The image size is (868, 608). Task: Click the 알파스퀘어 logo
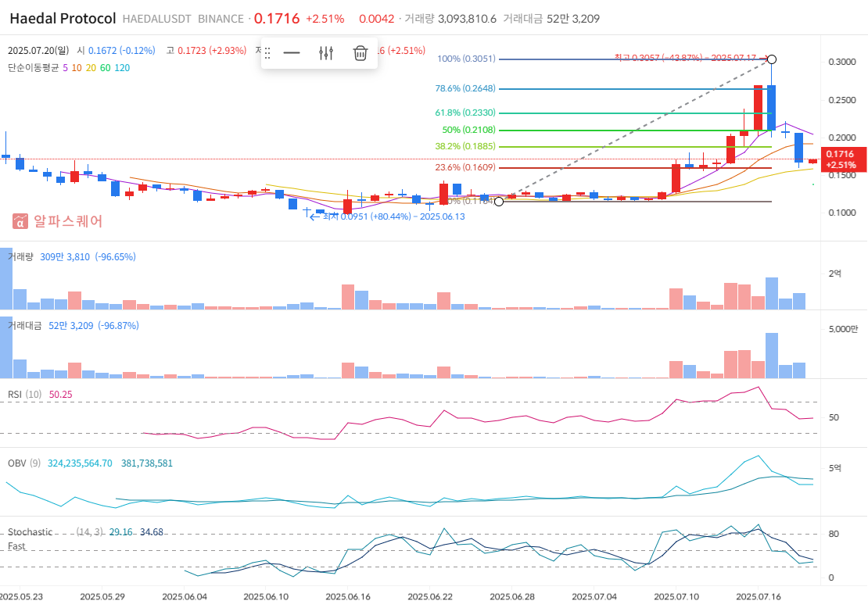pos(58,221)
